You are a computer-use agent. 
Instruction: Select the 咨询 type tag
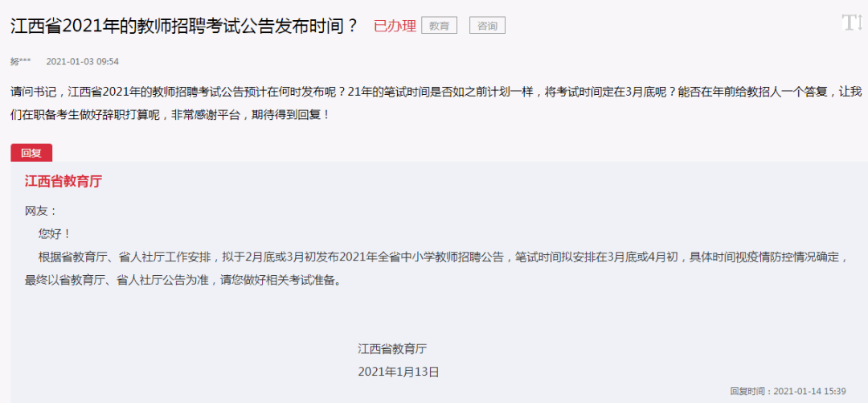tap(487, 26)
